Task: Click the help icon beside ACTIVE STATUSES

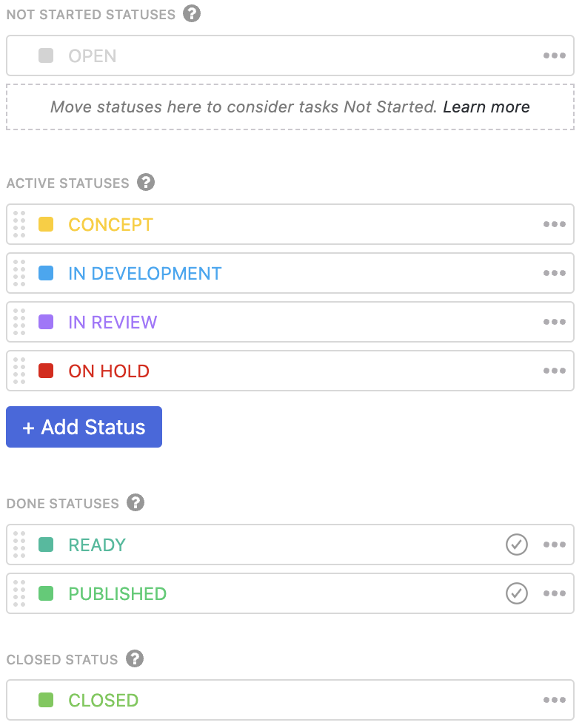Action: 146,182
